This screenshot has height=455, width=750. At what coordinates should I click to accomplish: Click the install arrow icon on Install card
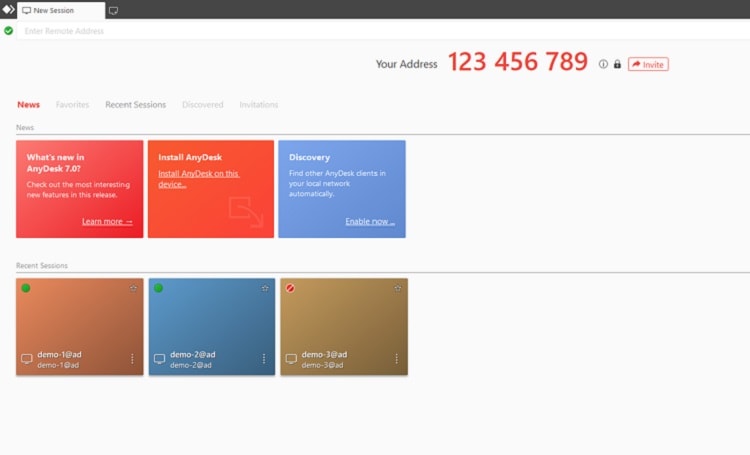pos(246,212)
